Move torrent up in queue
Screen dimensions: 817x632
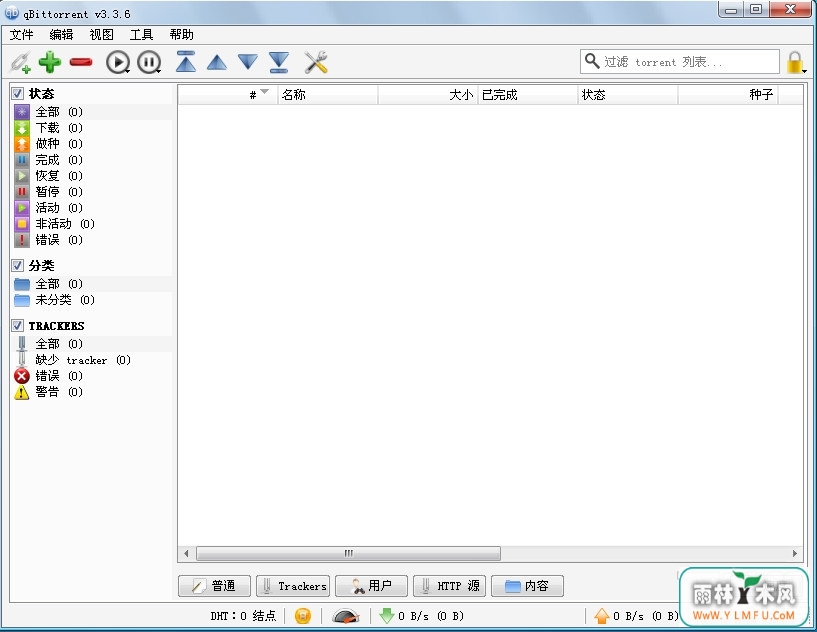click(x=217, y=63)
